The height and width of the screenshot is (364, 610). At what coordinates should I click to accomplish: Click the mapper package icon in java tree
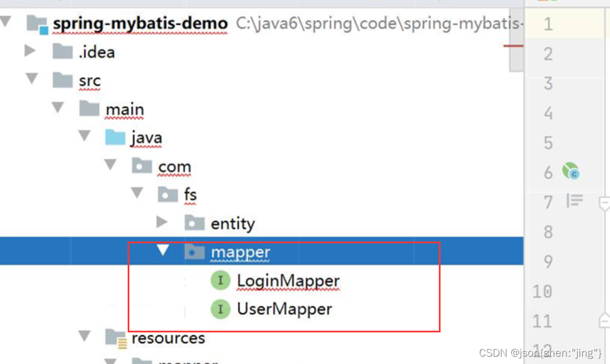click(194, 252)
